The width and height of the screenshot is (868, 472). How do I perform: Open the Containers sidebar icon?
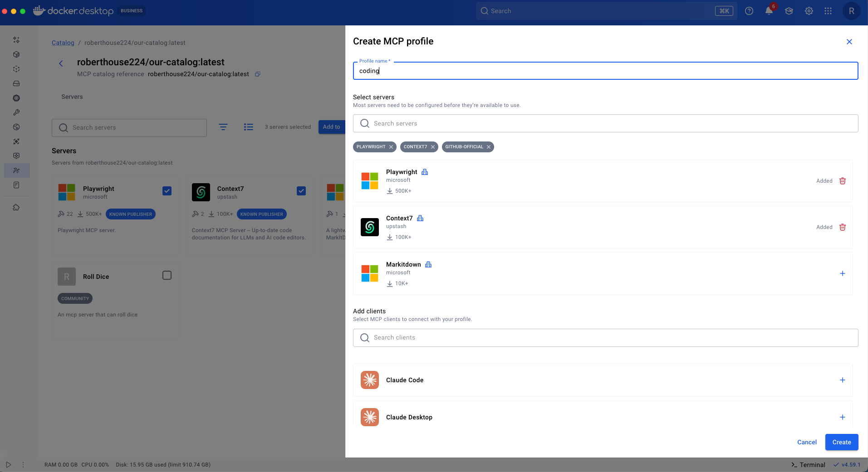[x=16, y=54]
